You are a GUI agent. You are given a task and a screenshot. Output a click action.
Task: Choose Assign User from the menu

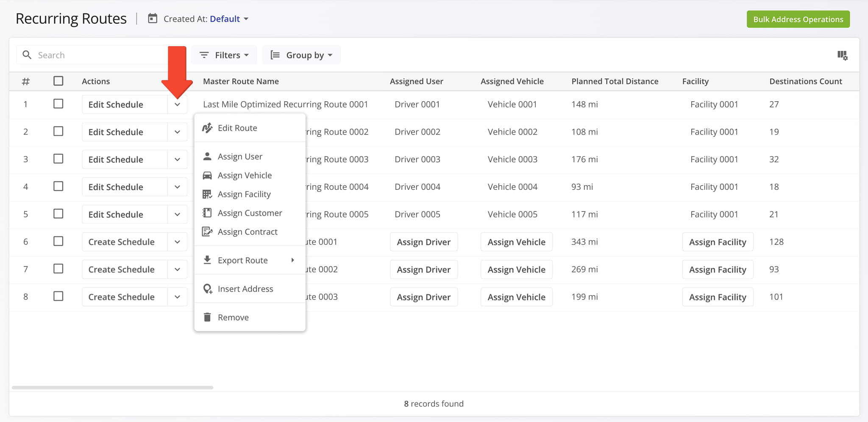[250, 156]
